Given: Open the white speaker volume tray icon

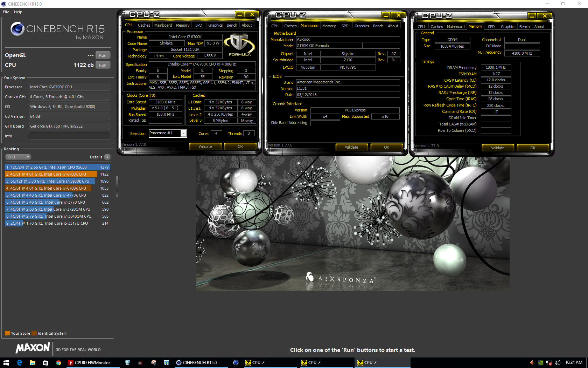Looking at the screenshot, I should point(558,363).
